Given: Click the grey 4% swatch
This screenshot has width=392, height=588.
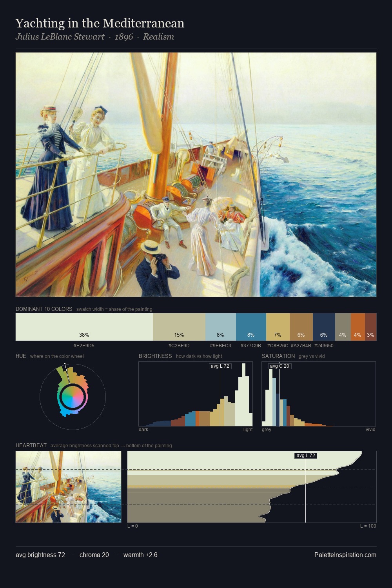Looking at the screenshot, I should pyautogui.click(x=343, y=327).
